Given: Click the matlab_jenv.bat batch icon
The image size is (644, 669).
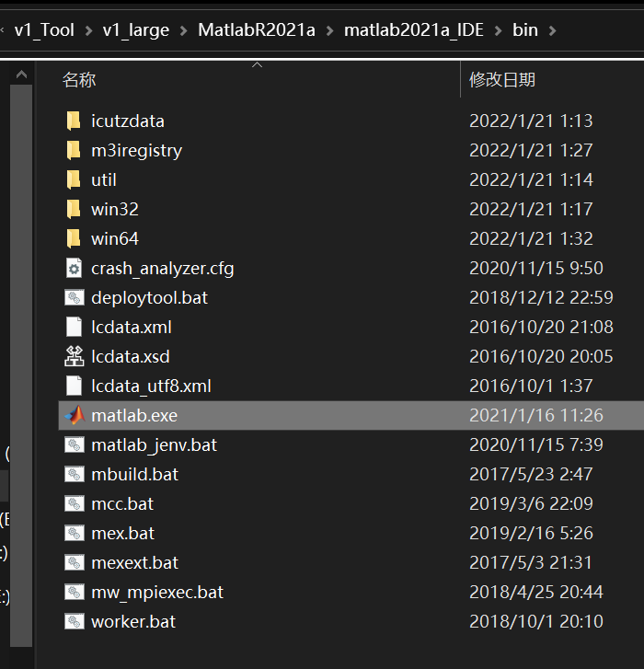Looking at the screenshot, I should coord(75,444).
